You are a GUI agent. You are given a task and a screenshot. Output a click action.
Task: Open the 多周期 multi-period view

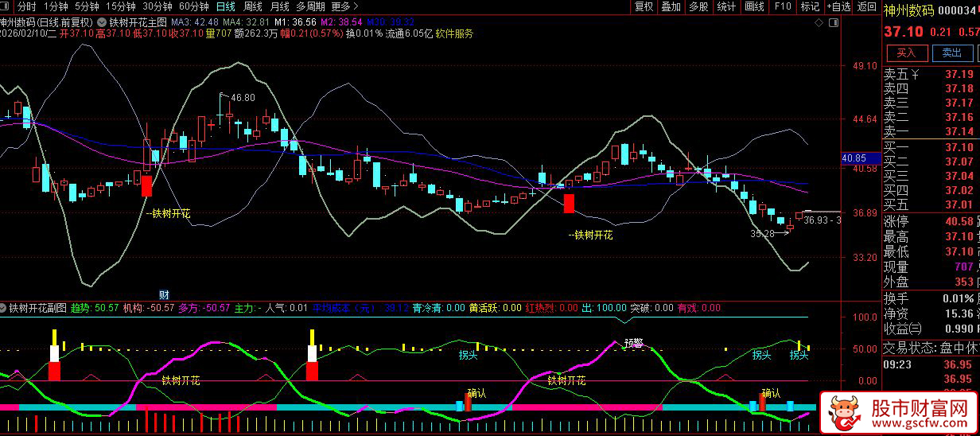310,6
